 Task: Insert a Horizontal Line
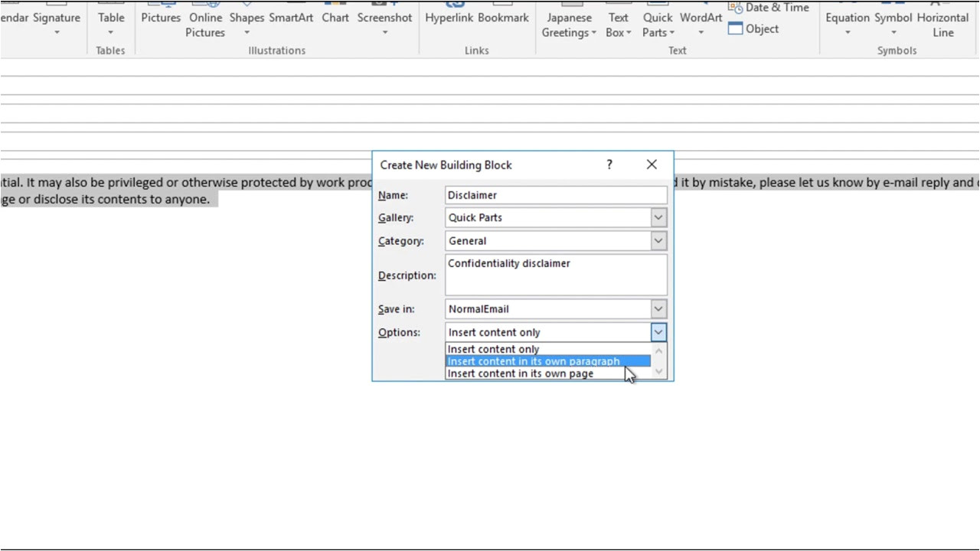pyautogui.click(x=942, y=24)
